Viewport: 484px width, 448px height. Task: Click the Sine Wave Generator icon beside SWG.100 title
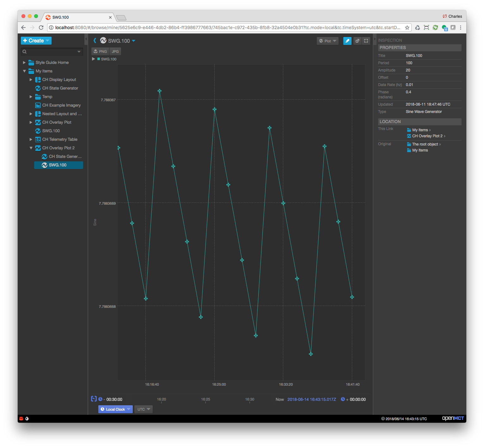(103, 40)
